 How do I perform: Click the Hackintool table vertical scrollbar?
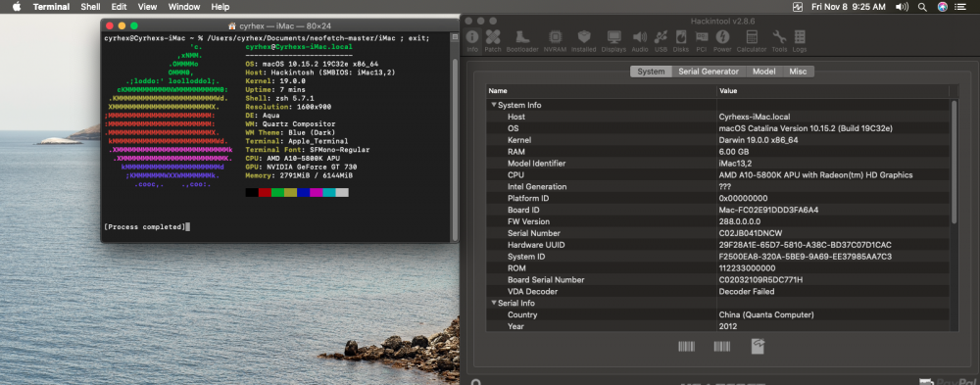click(x=954, y=163)
